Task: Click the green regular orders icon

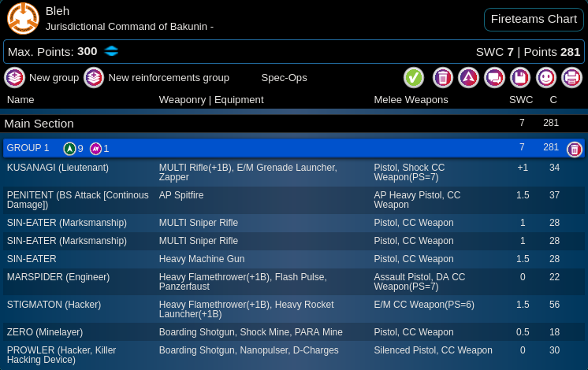Action: pyautogui.click(x=69, y=149)
